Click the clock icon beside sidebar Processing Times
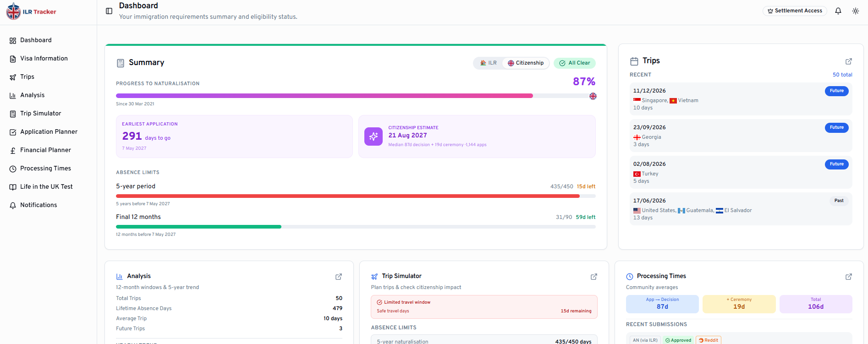Image resolution: width=868 pixels, height=344 pixels. click(x=13, y=169)
